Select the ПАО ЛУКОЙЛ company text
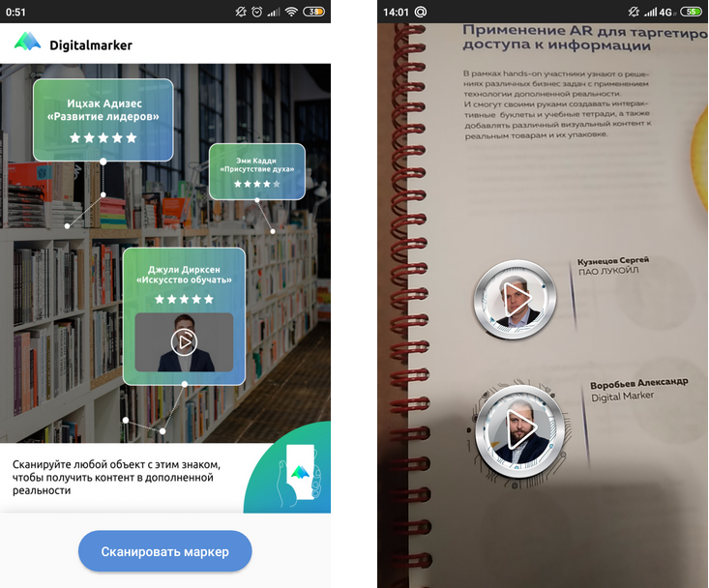709x588 pixels. coord(608,271)
